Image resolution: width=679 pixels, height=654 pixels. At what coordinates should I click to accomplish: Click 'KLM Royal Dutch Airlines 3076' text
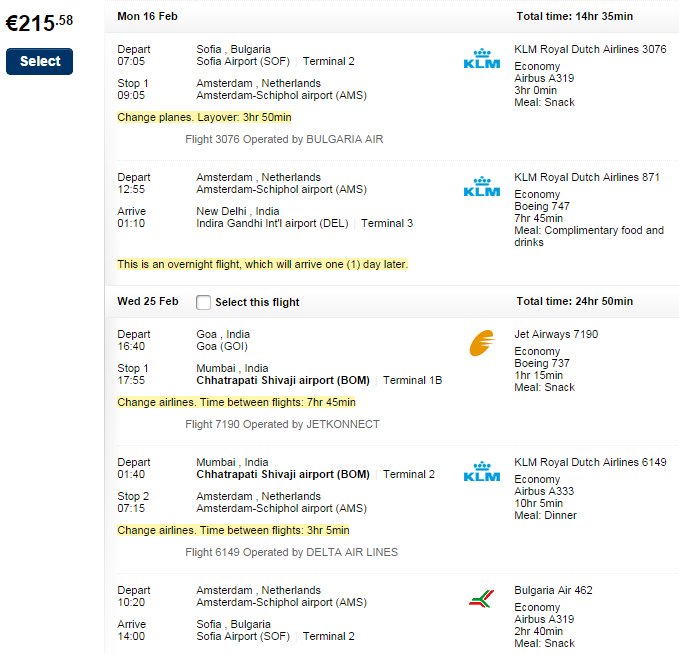(x=590, y=48)
